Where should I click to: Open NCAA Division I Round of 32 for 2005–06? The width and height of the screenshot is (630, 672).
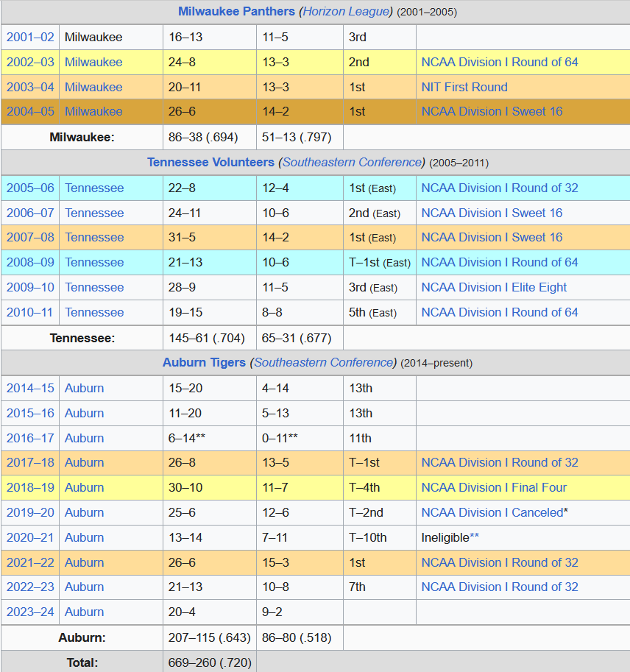[500, 188]
